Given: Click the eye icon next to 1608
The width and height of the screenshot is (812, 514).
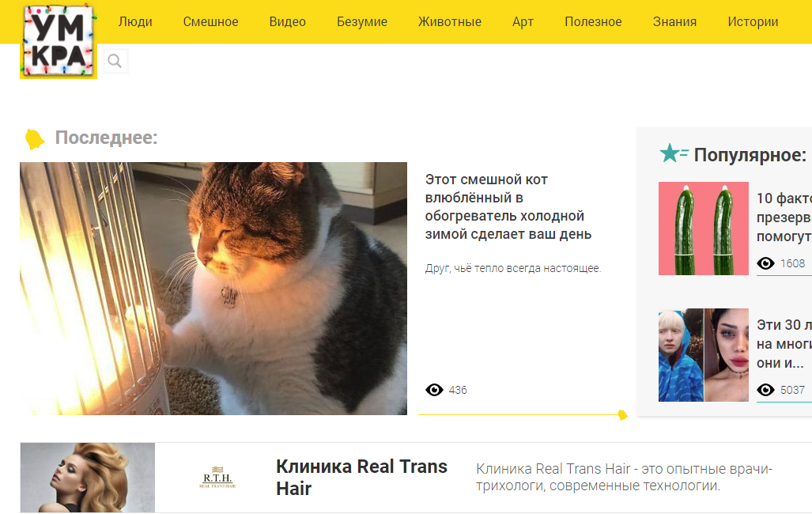Looking at the screenshot, I should [765, 263].
